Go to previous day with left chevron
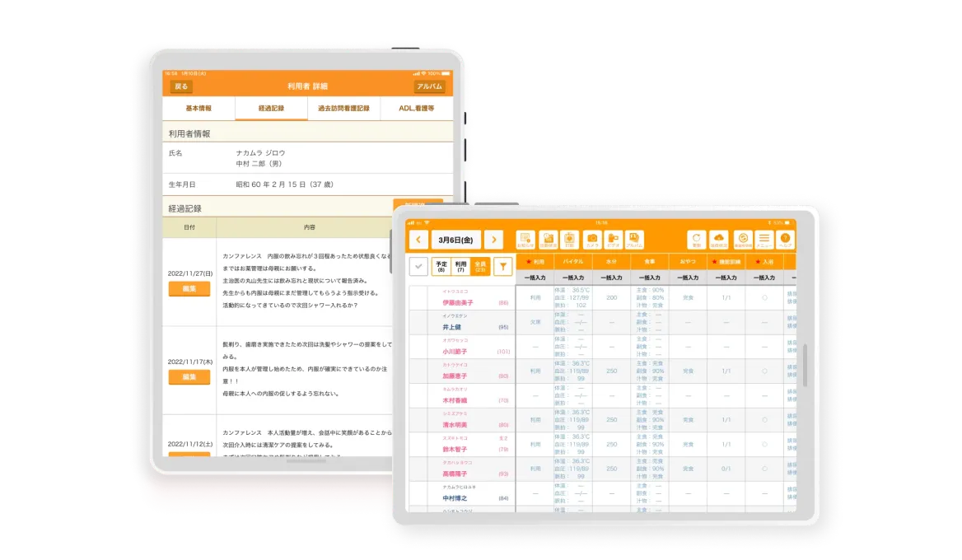Screen dimensions: 962x560 pos(418,240)
